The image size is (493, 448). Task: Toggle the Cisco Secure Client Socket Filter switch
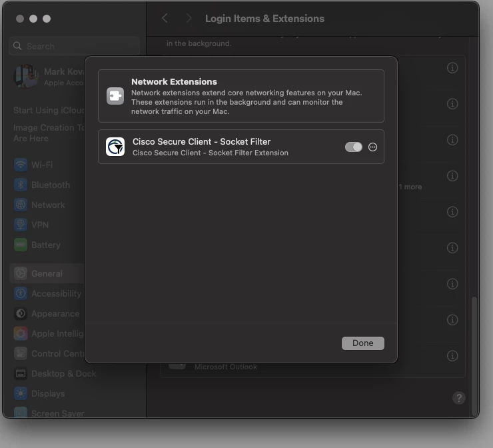coord(353,147)
